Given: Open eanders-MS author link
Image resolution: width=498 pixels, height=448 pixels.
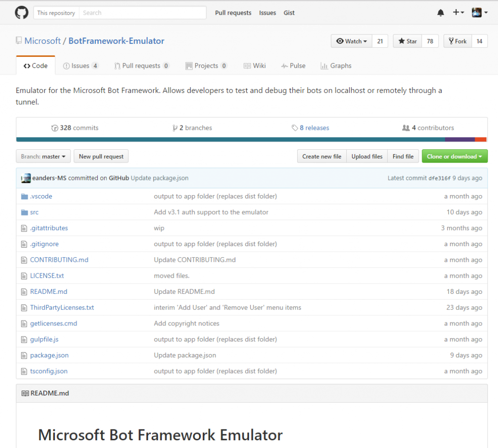Looking at the screenshot, I should [49, 178].
